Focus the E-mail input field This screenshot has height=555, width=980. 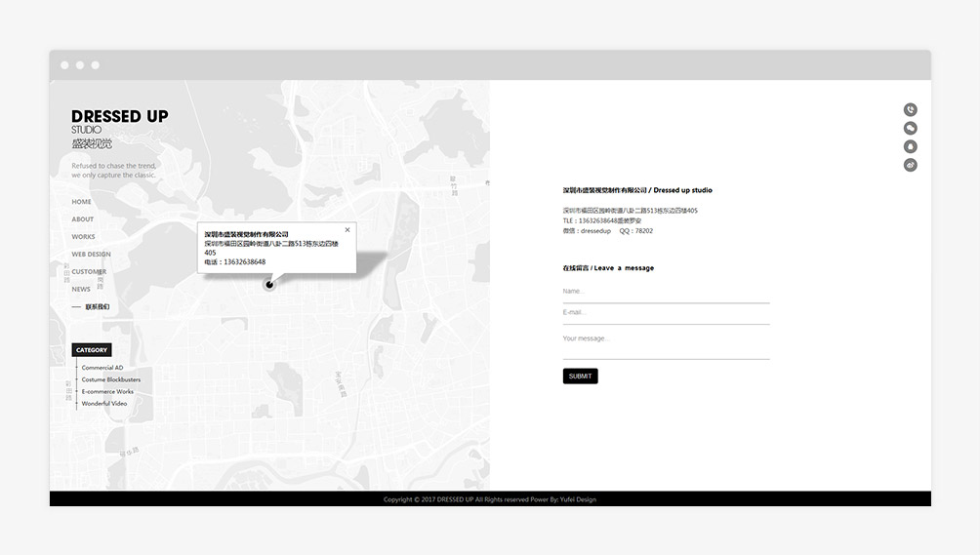(666, 312)
